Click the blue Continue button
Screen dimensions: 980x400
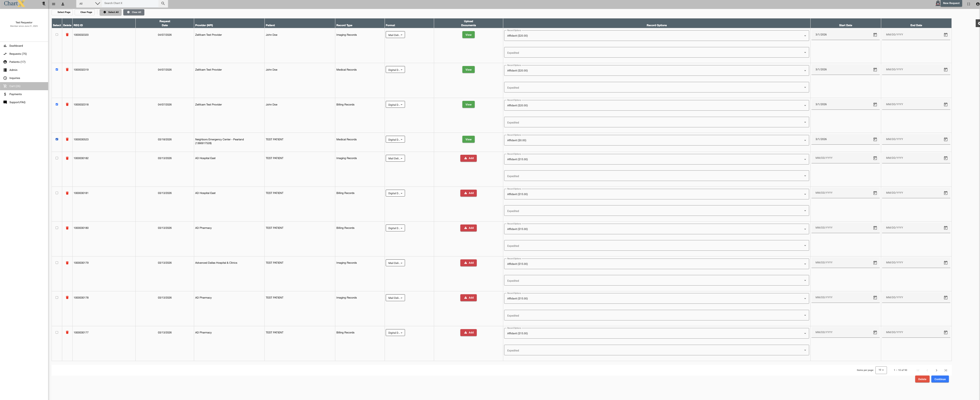pyautogui.click(x=940, y=379)
